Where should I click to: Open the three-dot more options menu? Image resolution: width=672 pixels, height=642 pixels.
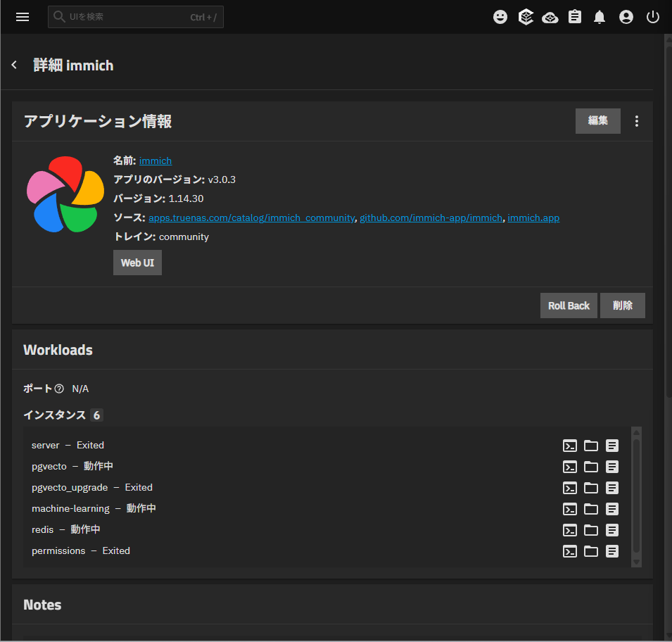pyautogui.click(x=636, y=121)
